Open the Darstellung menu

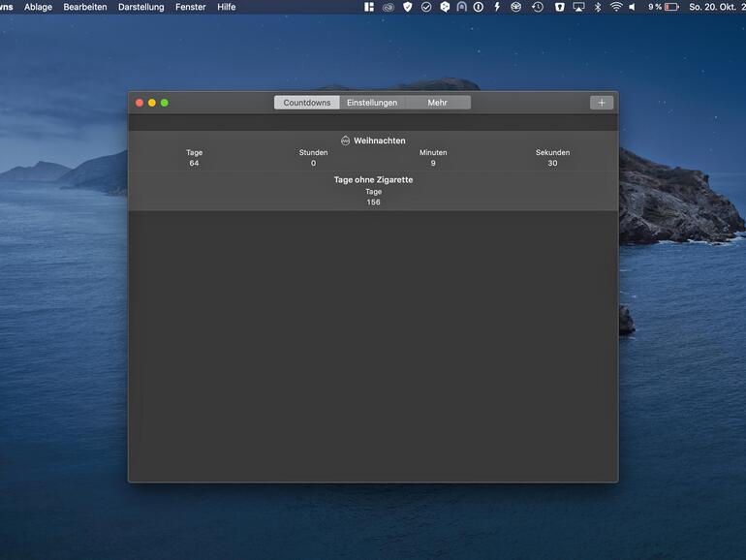click(140, 7)
